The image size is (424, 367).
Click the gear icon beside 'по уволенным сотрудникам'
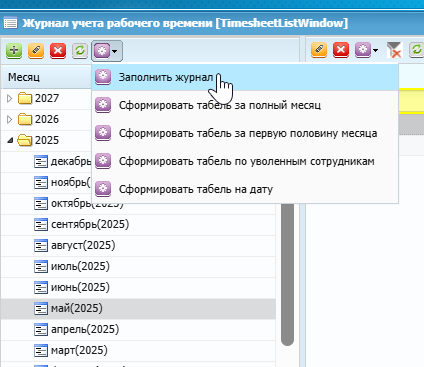point(103,161)
